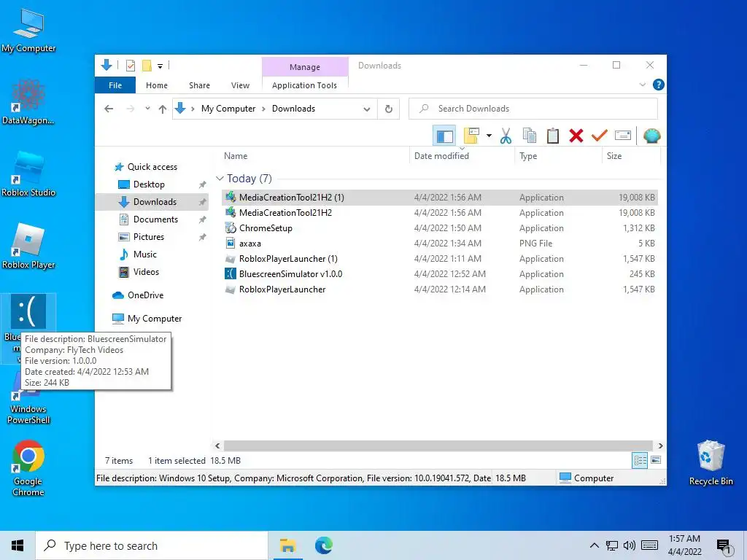Click the Cut scissors toolbar icon
This screenshot has height=560, width=747.
coord(506,136)
